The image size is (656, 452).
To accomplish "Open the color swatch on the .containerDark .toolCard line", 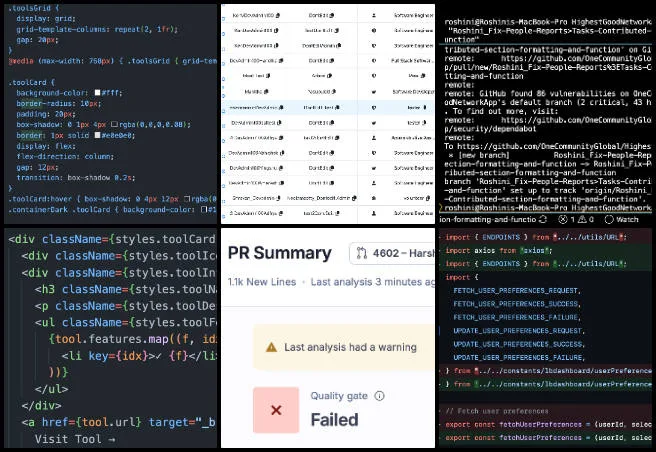I will click(x=203, y=209).
